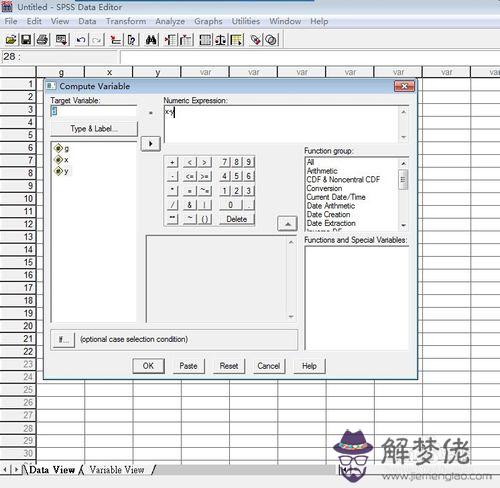Screen dimensions: 500x488
Task: Click the g column header in the data grid
Action: coord(61,72)
